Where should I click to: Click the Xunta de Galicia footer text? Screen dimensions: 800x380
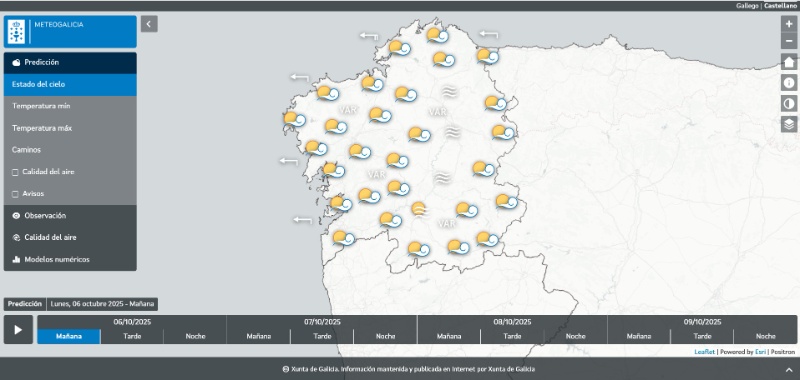pyautogui.click(x=409, y=369)
